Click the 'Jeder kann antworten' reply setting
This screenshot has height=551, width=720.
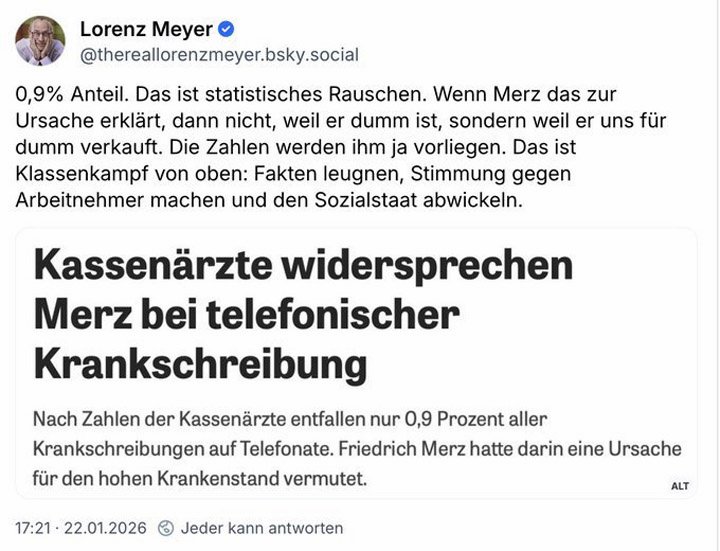(262, 528)
